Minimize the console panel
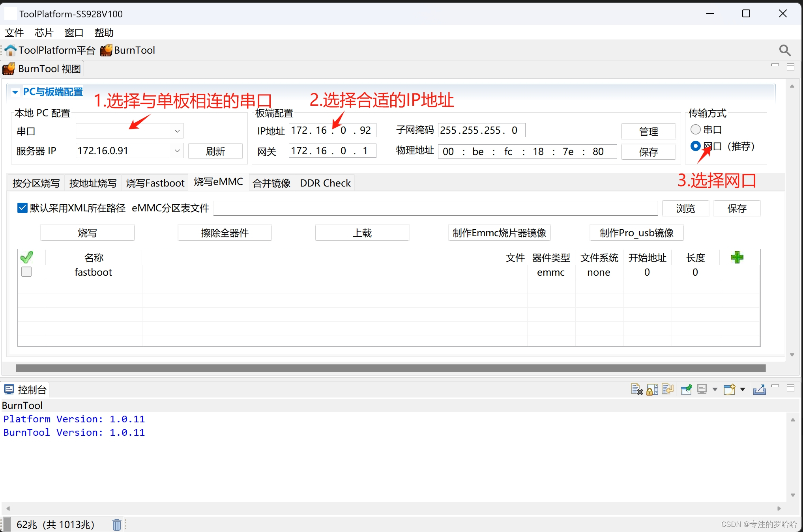The height and width of the screenshot is (532, 803). coord(775,386)
